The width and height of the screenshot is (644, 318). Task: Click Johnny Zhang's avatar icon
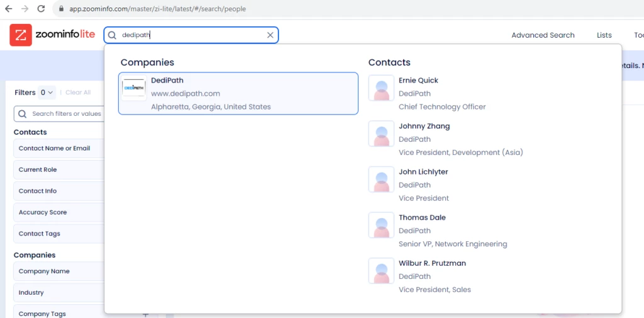click(381, 134)
